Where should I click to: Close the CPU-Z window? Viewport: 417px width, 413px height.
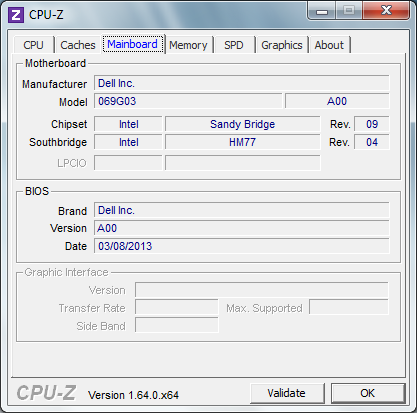click(x=386, y=11)
